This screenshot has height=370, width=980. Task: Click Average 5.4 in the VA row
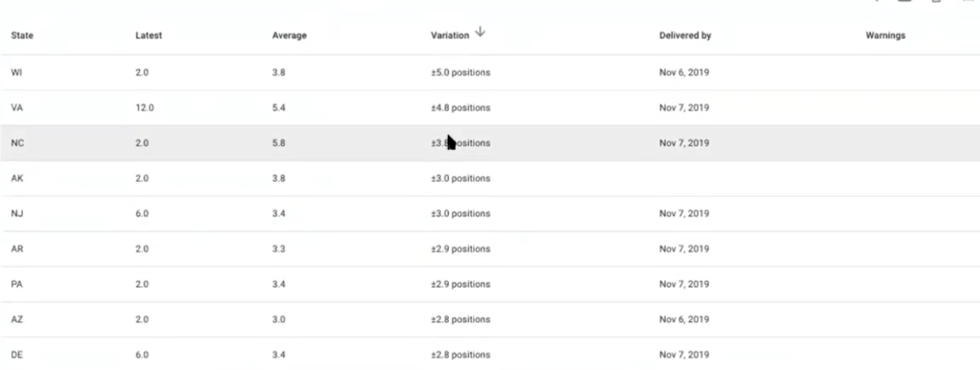click(278, 107)
